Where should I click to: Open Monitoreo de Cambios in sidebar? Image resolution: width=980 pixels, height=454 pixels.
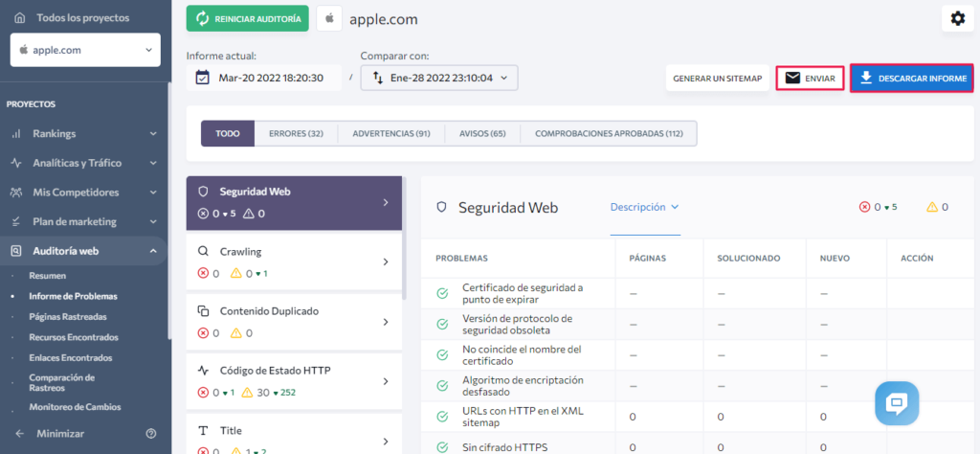(75, 406)
